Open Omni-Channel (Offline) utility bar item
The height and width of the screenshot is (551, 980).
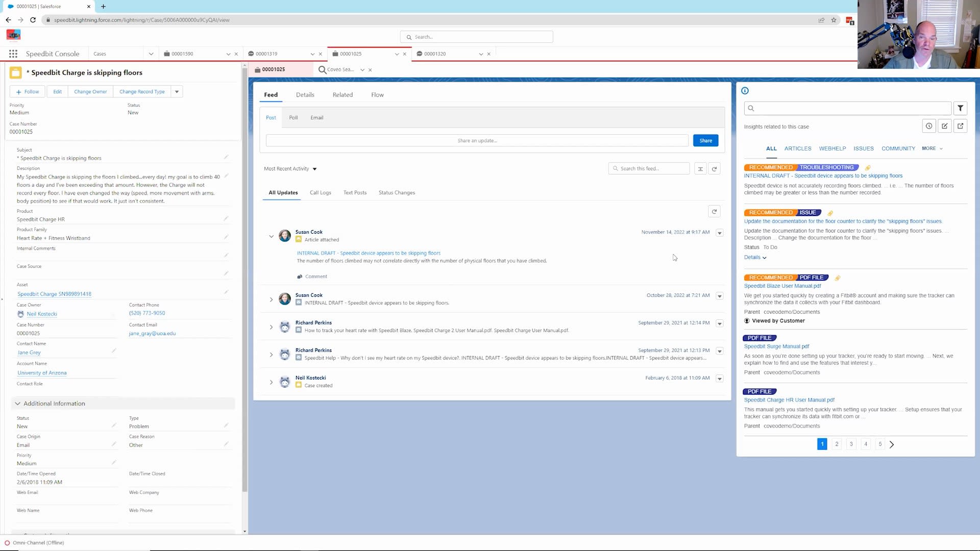(x=35, y=543)
